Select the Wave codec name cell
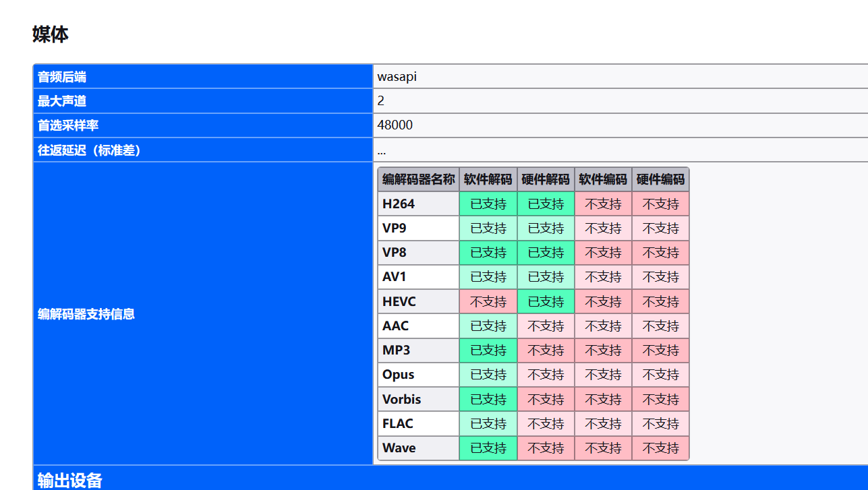Image resolution: width=868 pixels, height=490 pixels. [x=419, y=448]
